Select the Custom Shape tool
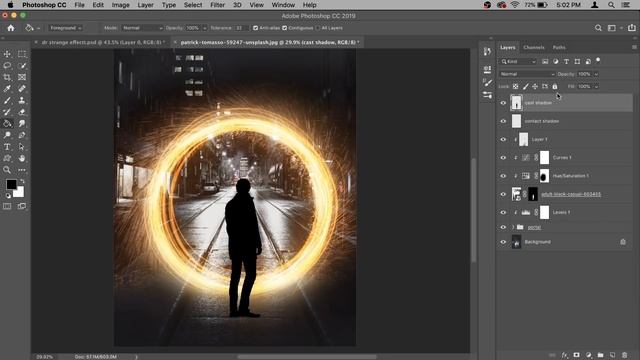The width and height of the screenshot is (640, 360). (x=7, y=158)
